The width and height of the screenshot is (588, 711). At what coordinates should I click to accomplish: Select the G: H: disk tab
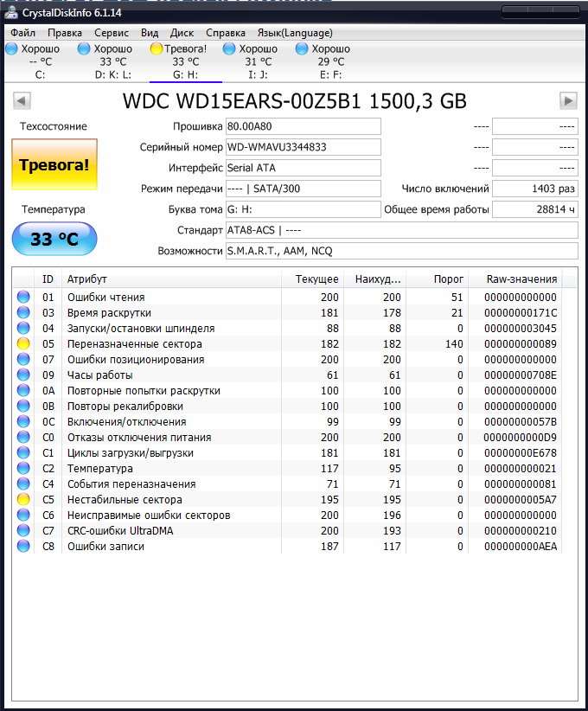coord(185,61)
